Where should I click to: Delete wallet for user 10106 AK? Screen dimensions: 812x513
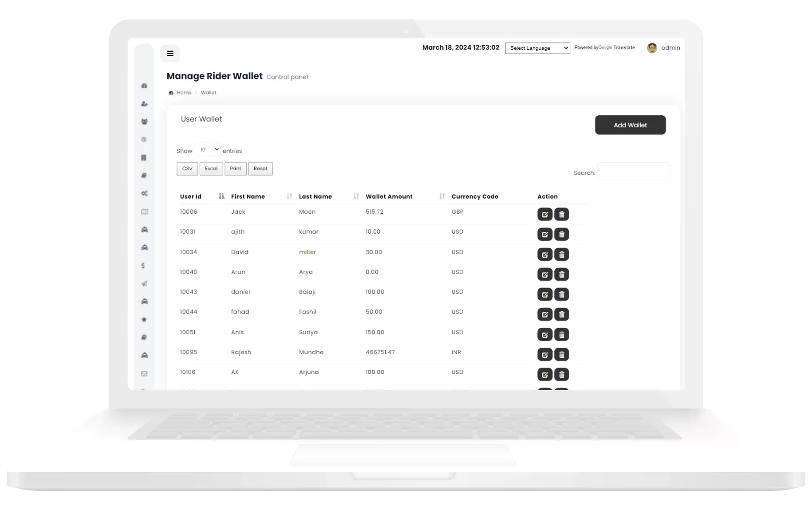562,375
